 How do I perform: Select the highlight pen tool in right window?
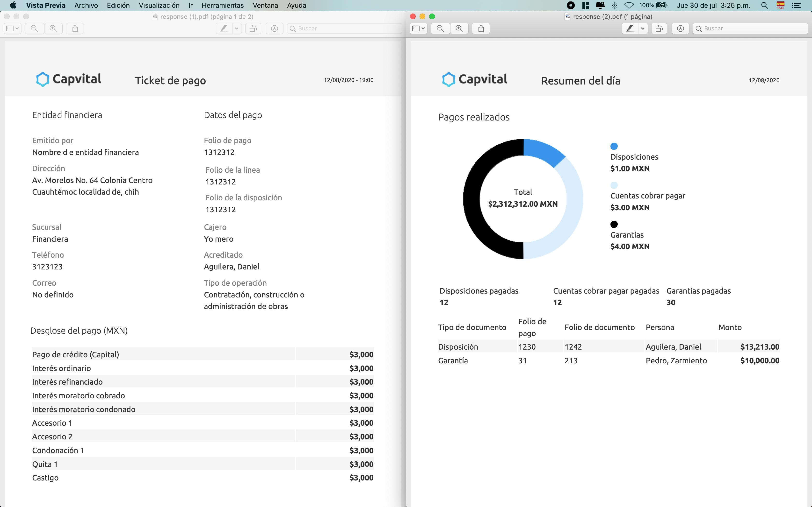tap(630, 28)
